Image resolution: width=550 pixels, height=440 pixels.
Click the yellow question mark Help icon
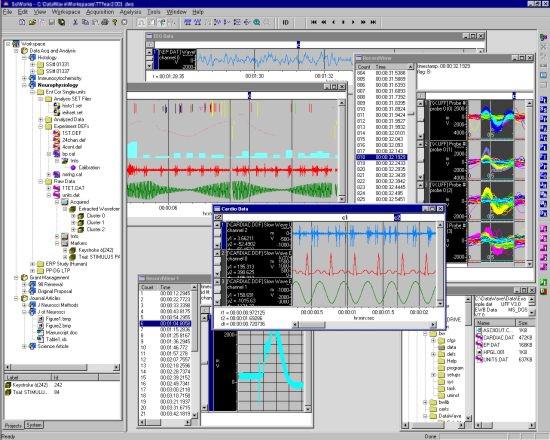[114, 22]
